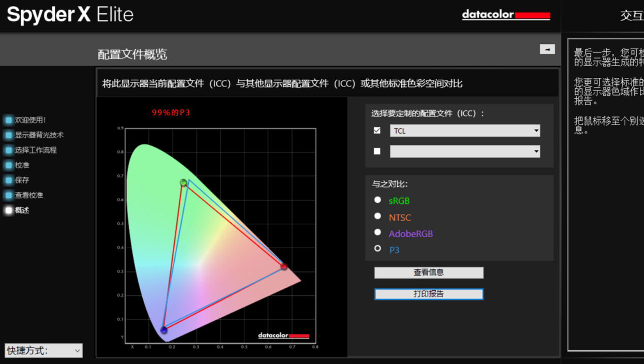Click the green primary point on gamut chart
644x364 pixels.
click(183, 183)
